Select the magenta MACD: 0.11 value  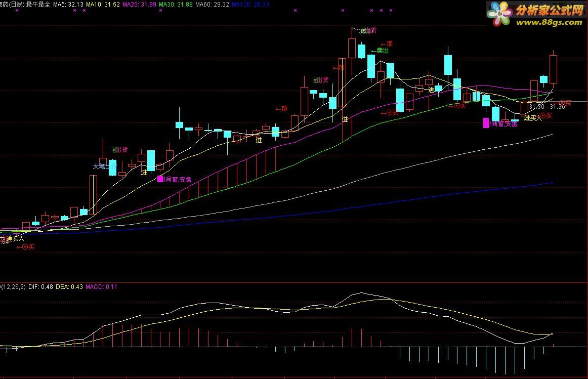101,287
